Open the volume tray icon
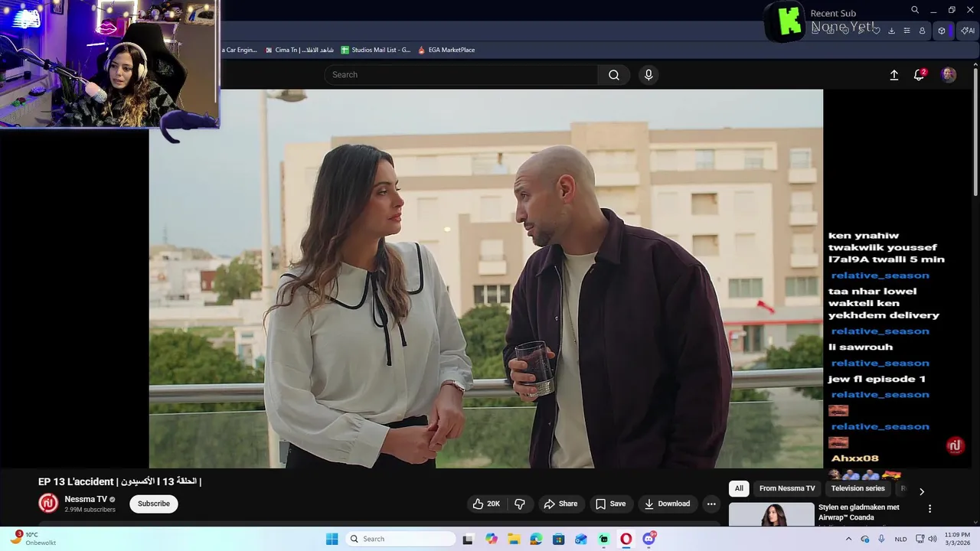 pos(933,539)
